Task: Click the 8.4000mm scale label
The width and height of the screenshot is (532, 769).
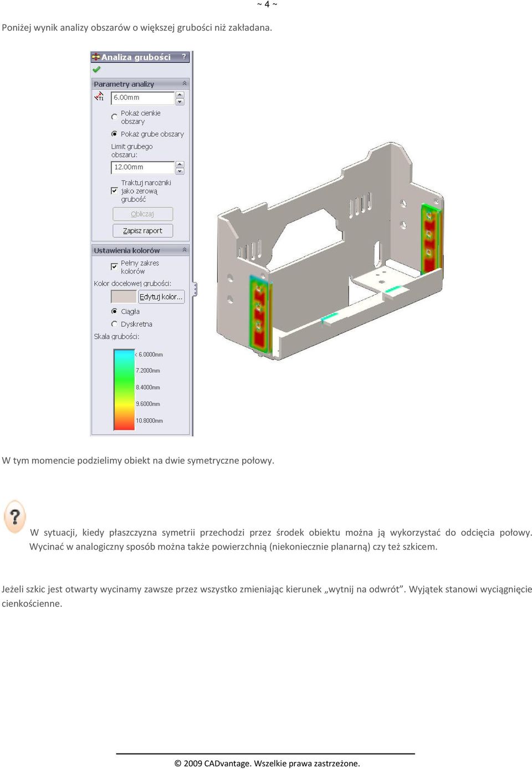Action: coord(148,387)
